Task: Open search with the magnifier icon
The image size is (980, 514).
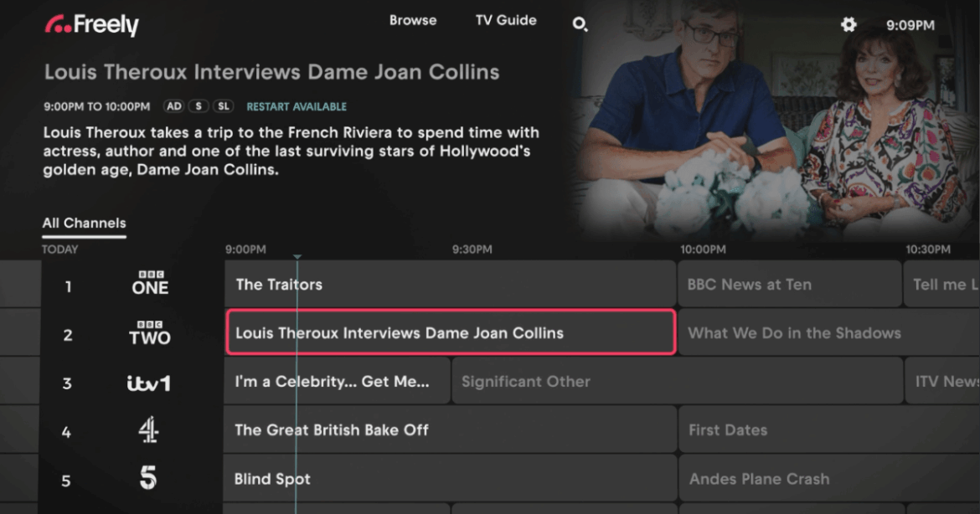Action: (580, 25)
